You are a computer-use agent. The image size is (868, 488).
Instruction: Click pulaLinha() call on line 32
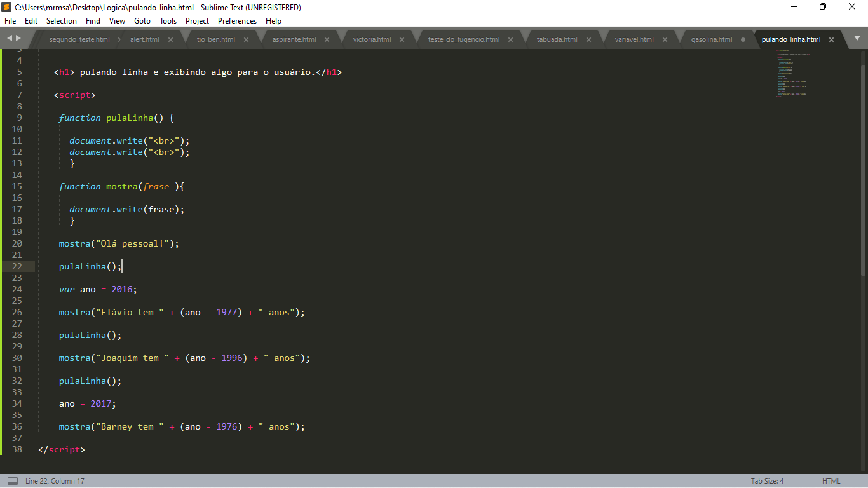tap(90, 381)
